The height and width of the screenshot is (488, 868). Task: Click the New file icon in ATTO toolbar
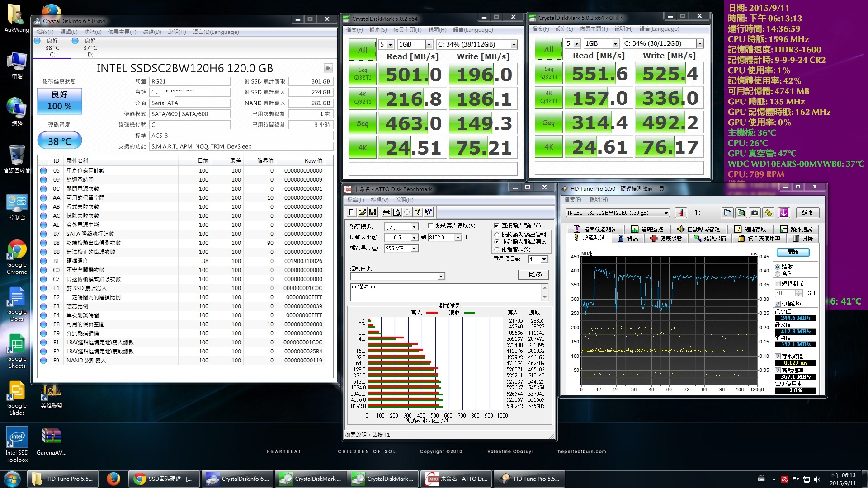[352, 212]
